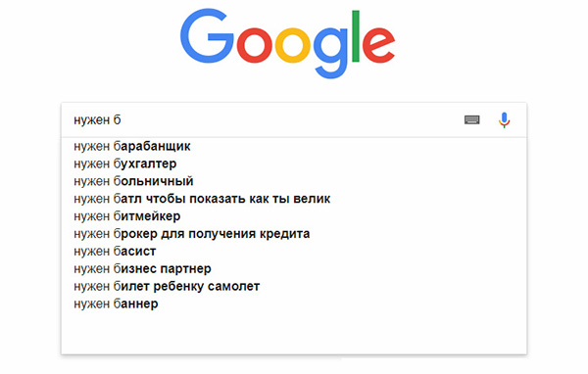
Task: Click the Google logo
Action: (x=287, y=43)
